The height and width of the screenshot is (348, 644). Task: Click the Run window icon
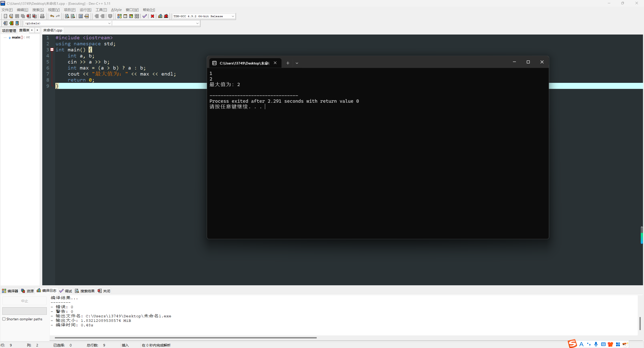click(x=125, y=16)
